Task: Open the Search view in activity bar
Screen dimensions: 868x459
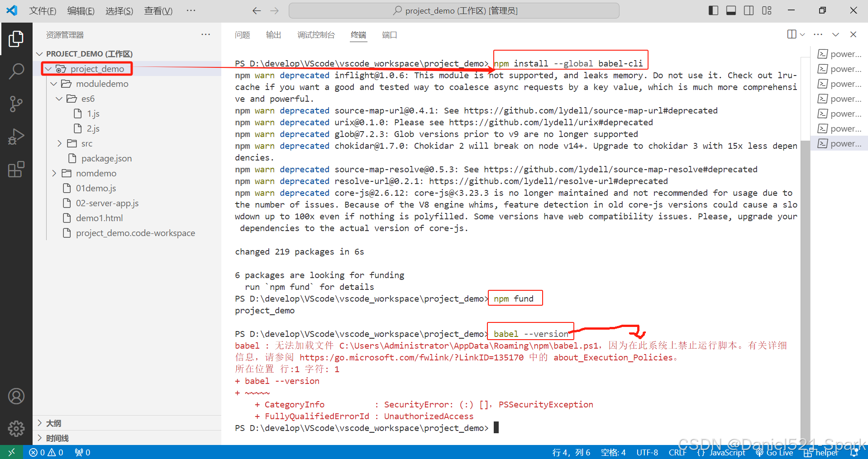Action: [x=16, y=71]
